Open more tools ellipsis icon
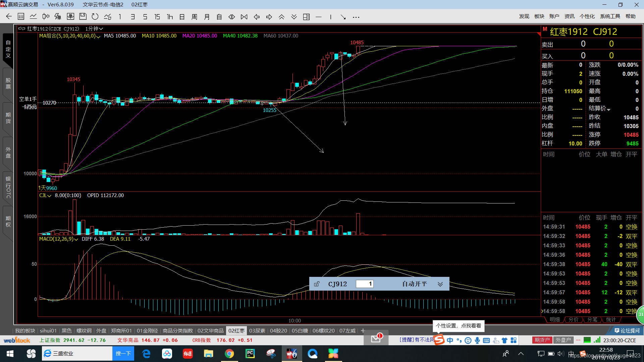This screenshot has height=362, width=644. coord(356,17)
